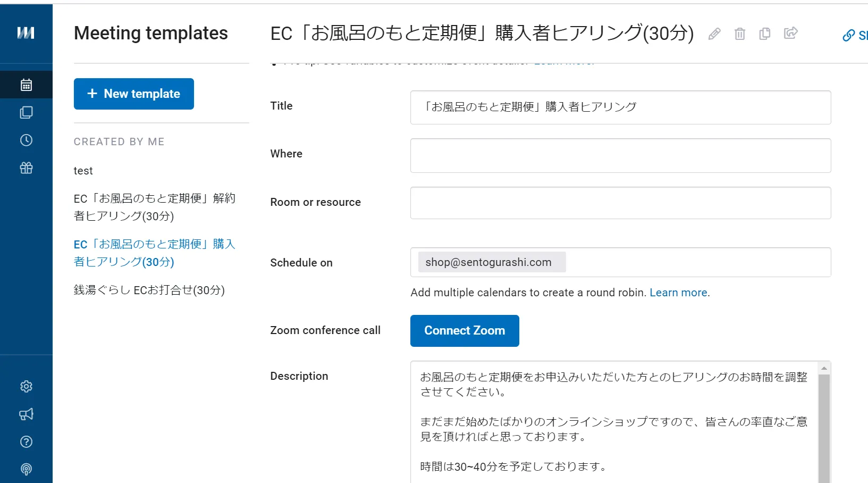Duplicate template with the copy icon
Screen dimensions: 868x483
coord(765,34)
